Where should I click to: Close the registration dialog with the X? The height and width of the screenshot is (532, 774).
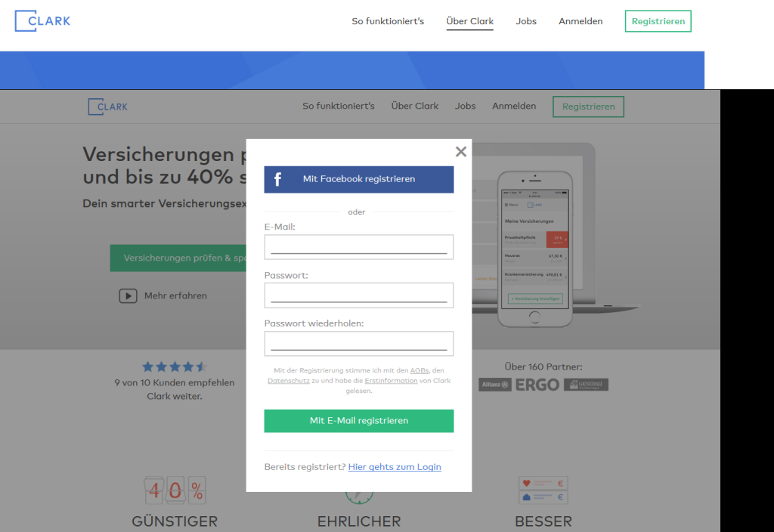(461, 151)
